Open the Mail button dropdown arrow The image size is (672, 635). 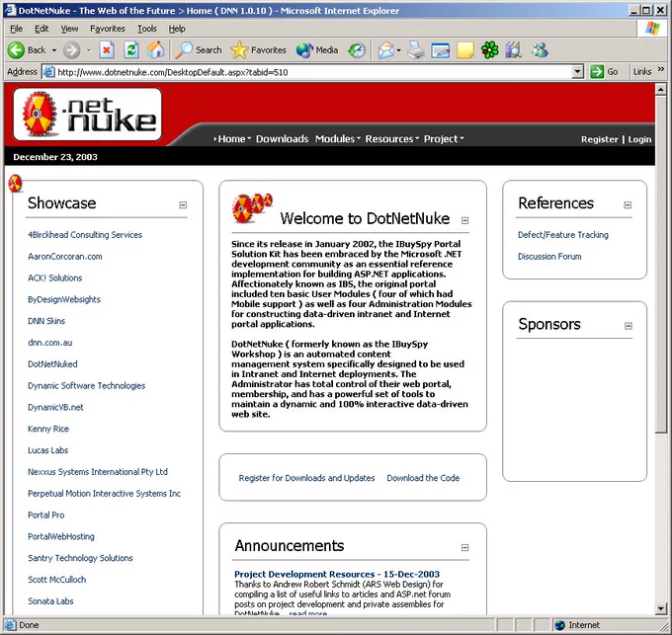point(398,50)
